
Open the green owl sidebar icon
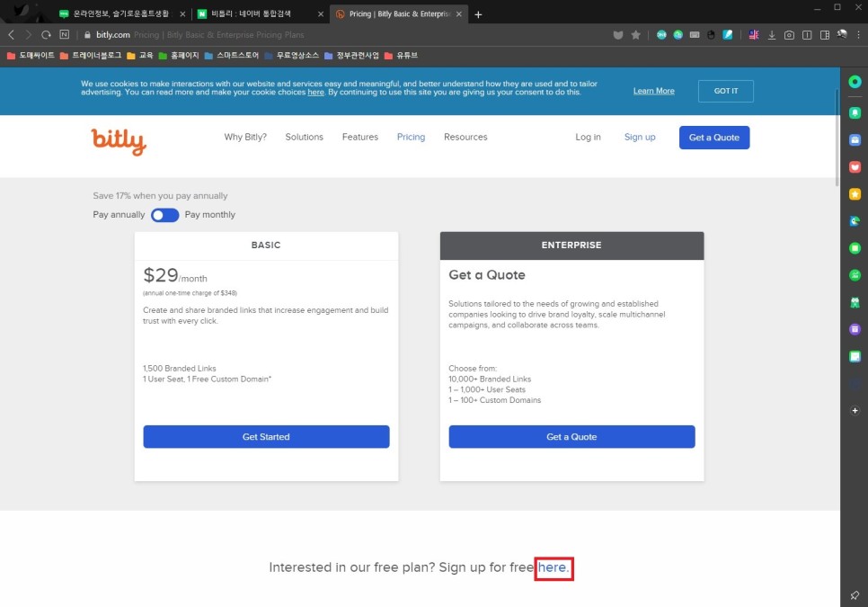tap(855, 302)
